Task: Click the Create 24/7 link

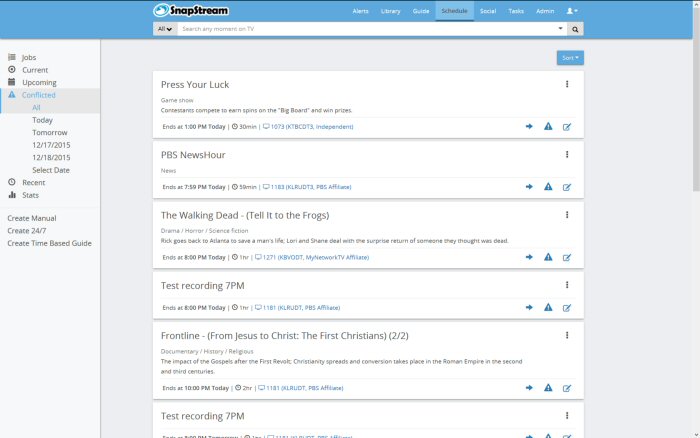Action: point(27,230)
